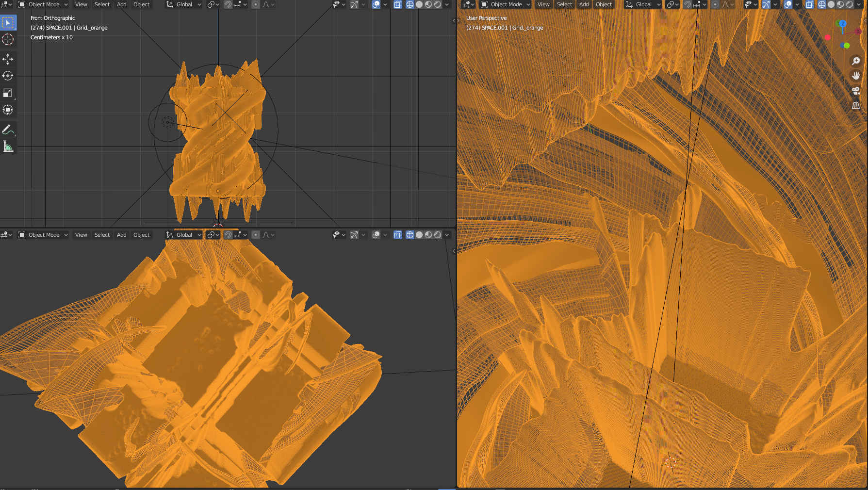Open Global transform orientation dropdown in perspective viewport
This screenshot has height=490, width=868.
[x=643, y=4]
